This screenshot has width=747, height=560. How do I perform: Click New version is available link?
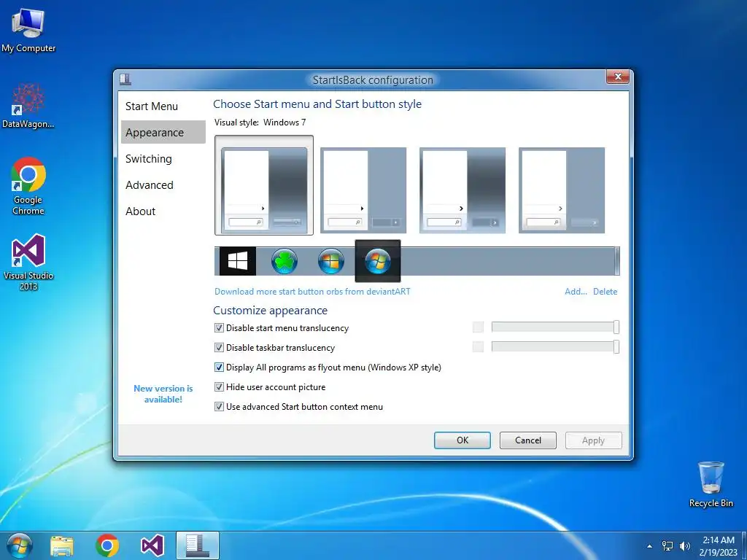(x=163, y=394)
